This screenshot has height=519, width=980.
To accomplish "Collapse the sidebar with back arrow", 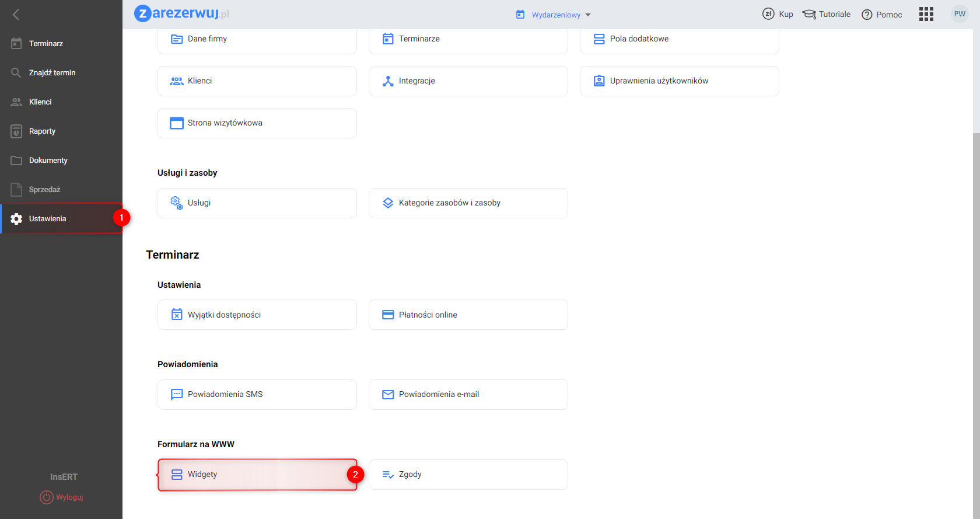I will [x=16, y=15].
